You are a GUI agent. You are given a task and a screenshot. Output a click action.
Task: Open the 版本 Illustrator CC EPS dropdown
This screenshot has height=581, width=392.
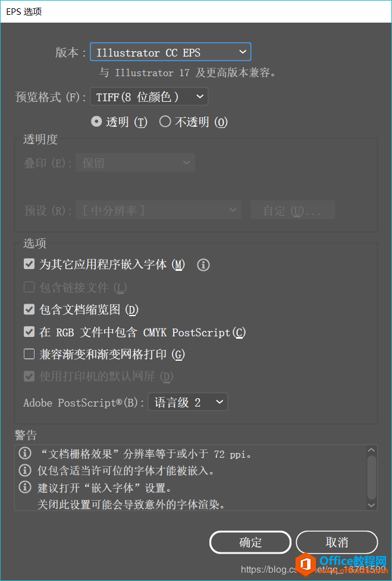(x=170, y=52)
